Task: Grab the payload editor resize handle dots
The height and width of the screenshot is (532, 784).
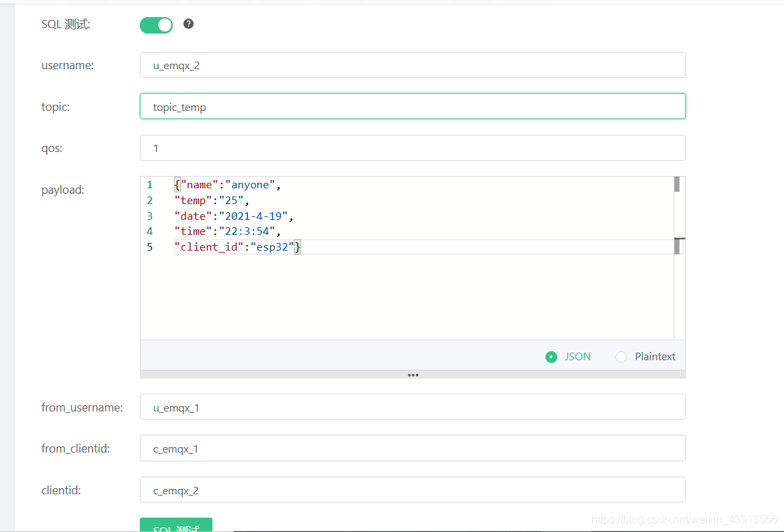Action: 413,375
